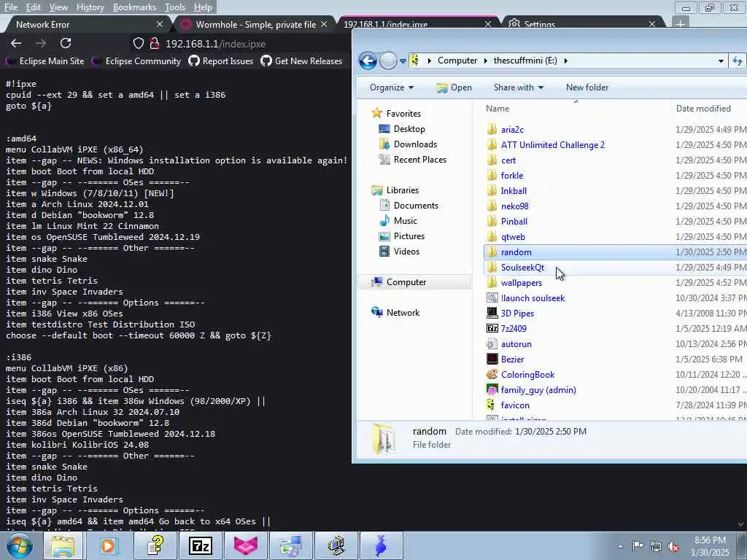The image size is (747, 560).
Task: Open the shield tracking protection icon
Action: tap(138, 43)
